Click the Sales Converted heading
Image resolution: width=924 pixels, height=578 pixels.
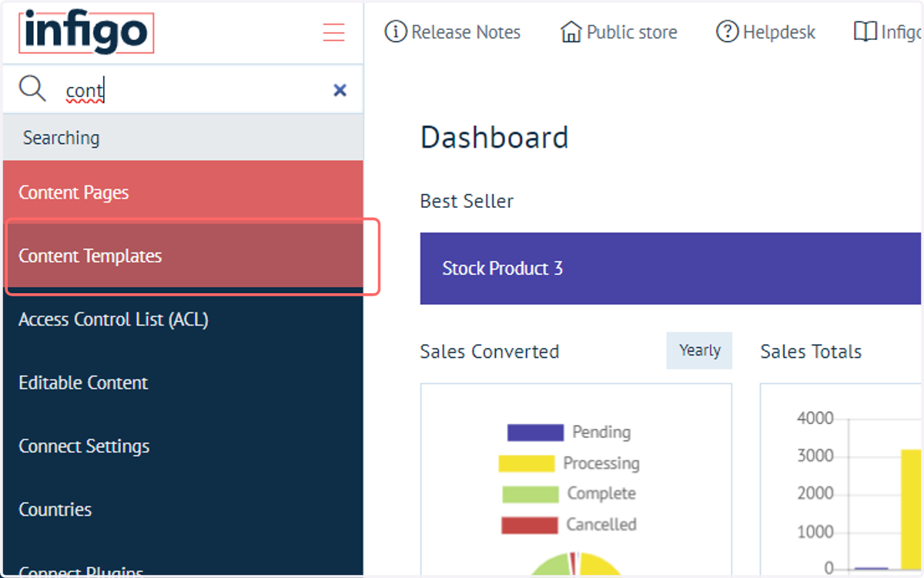(490, 352)
